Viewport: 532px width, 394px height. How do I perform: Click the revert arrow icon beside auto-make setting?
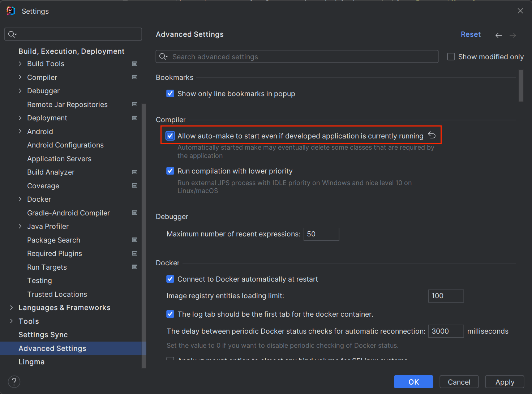[x=432, y=135]
